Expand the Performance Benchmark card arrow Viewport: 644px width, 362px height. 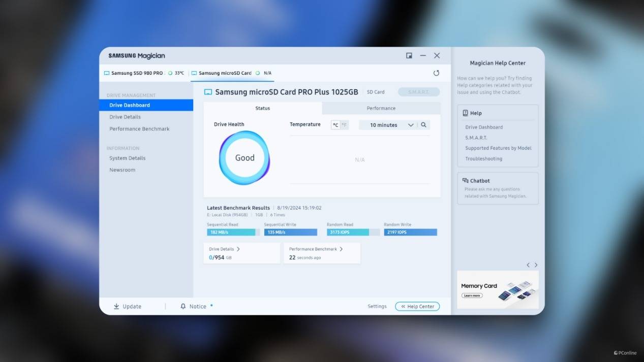(x=341, y=249)
